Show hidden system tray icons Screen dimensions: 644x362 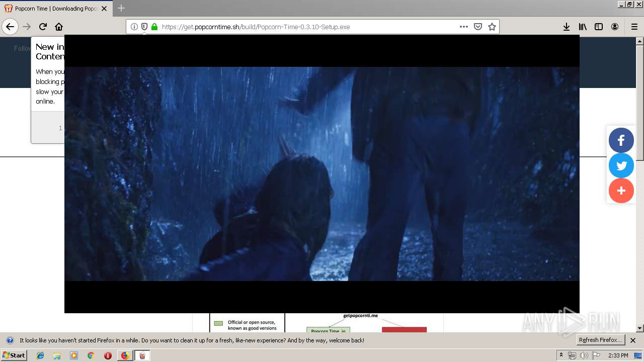561,355
